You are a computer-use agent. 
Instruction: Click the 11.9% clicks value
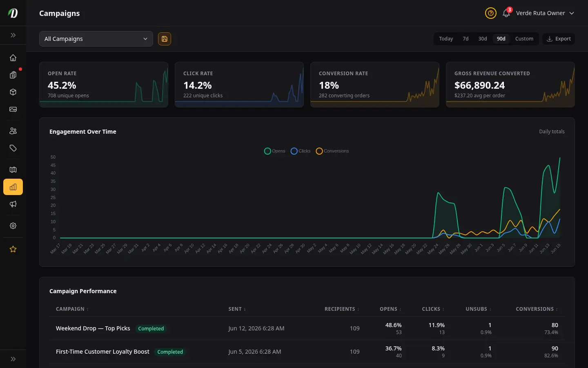click(437, 325)
